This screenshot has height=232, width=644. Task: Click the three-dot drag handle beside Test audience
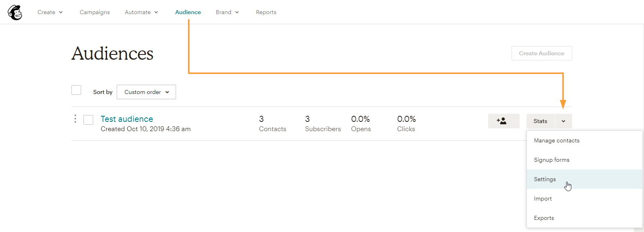pos(75,119)
